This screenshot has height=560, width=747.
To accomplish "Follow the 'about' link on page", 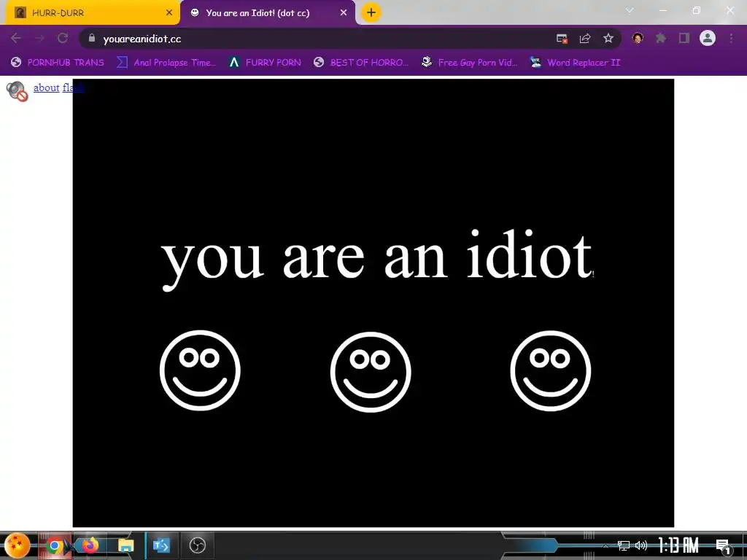I will 46,87.
